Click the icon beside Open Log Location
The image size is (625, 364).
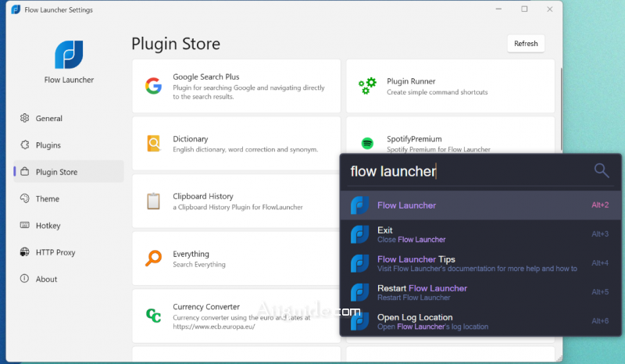click(359, 321)
